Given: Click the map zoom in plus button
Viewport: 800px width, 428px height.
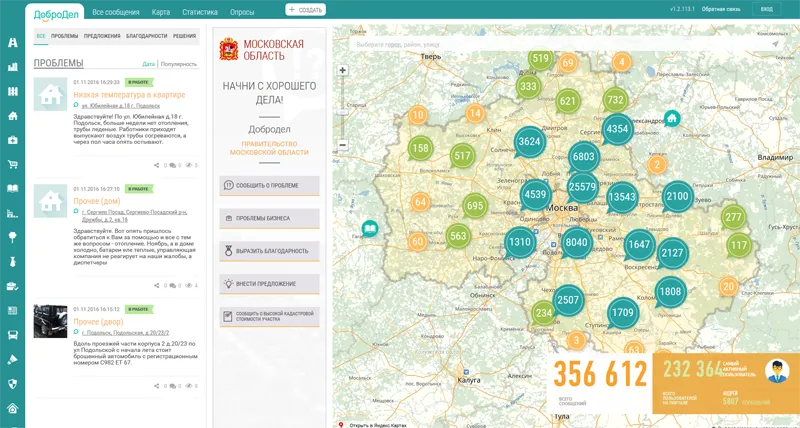Looking at the screenshot, I should point(343,70).
